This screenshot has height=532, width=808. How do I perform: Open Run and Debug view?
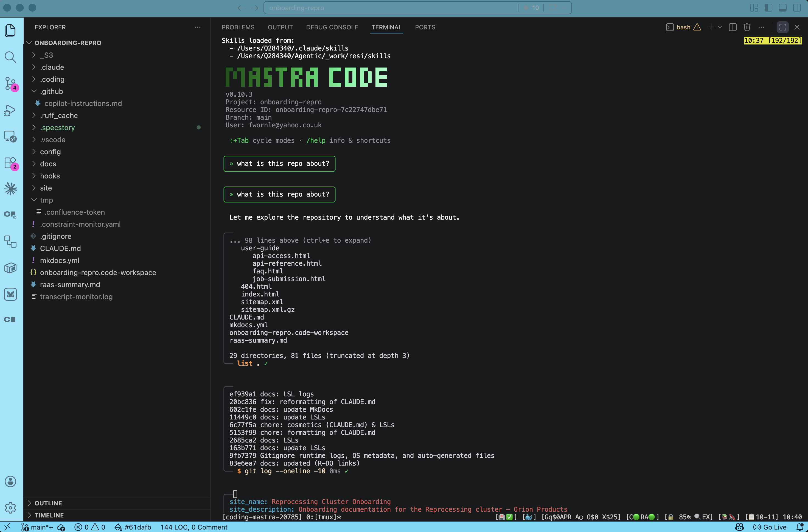tap(10, 110)
